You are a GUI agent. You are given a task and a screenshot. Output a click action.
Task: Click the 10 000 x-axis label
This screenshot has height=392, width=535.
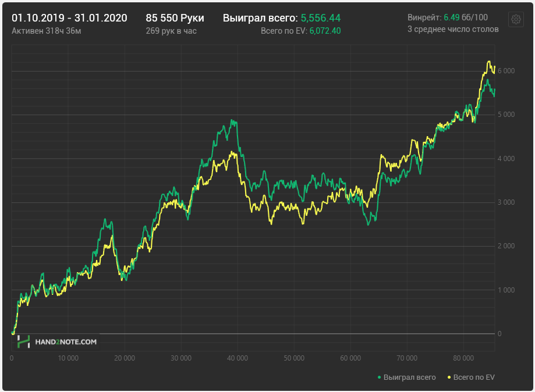click(68, 358)
